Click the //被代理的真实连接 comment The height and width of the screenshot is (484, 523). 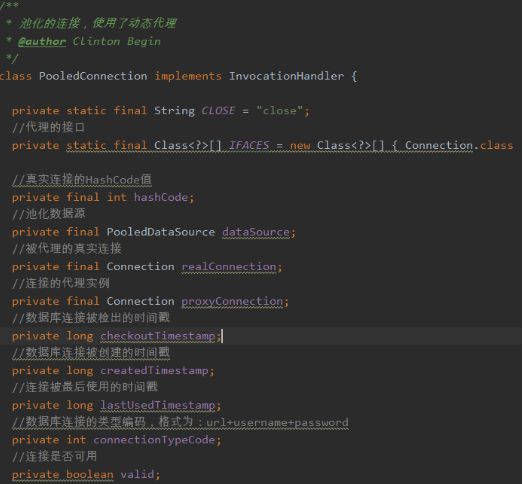pos(67,249)
